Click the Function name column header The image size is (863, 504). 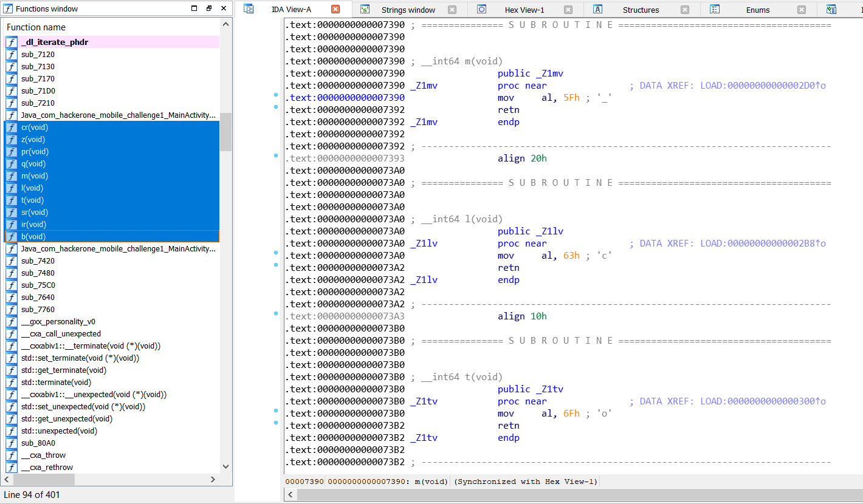[36, 27]
